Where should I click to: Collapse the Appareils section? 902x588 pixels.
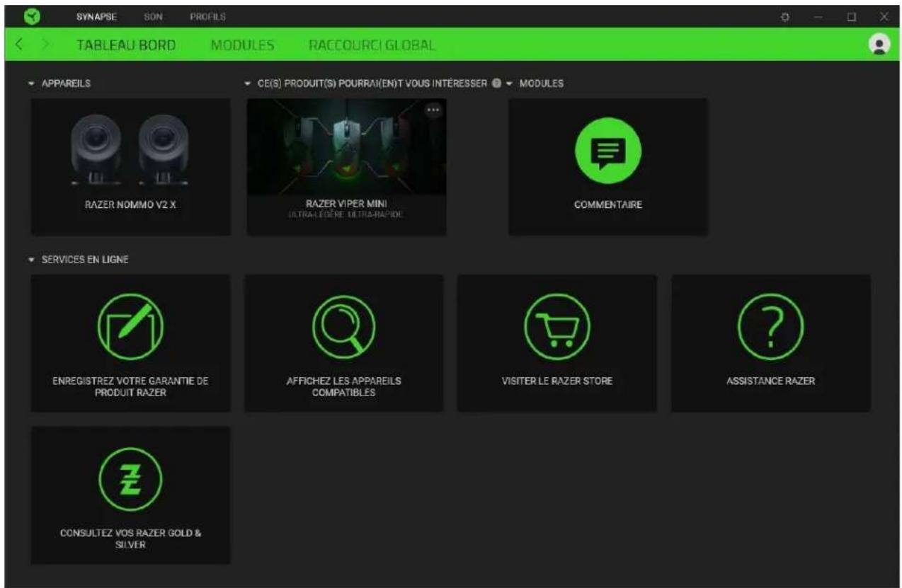(x=33, y=83)
